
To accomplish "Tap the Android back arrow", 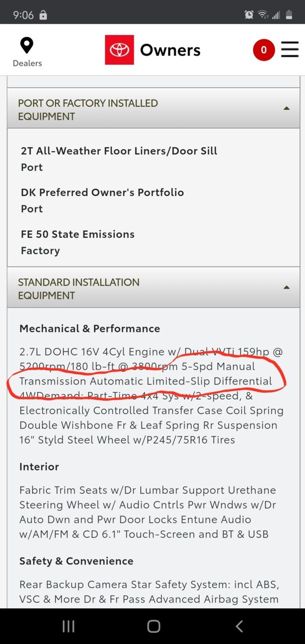I will click(x=239, y=626).
